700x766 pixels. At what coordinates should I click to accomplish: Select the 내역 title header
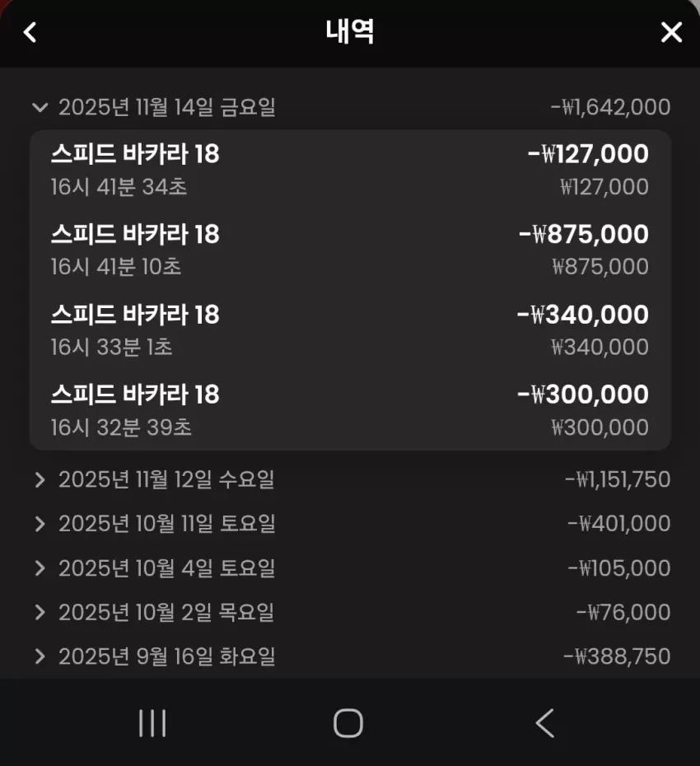(x=350, y=31)
